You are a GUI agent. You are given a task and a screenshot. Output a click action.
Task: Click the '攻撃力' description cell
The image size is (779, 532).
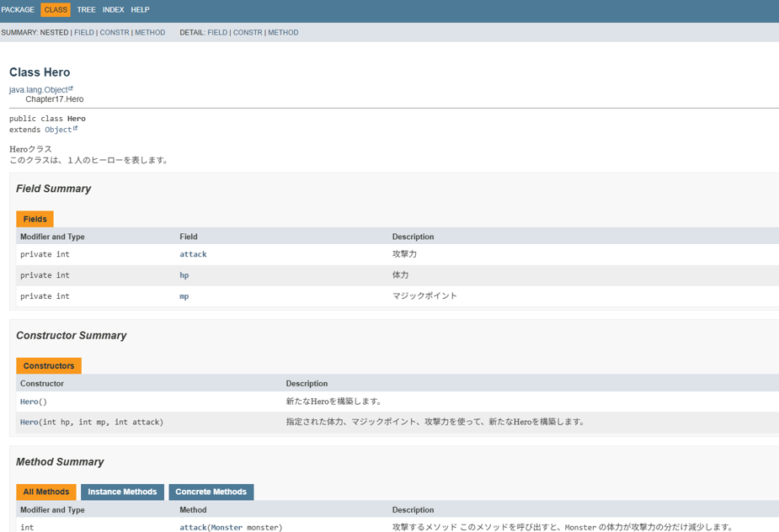point(404,254)
